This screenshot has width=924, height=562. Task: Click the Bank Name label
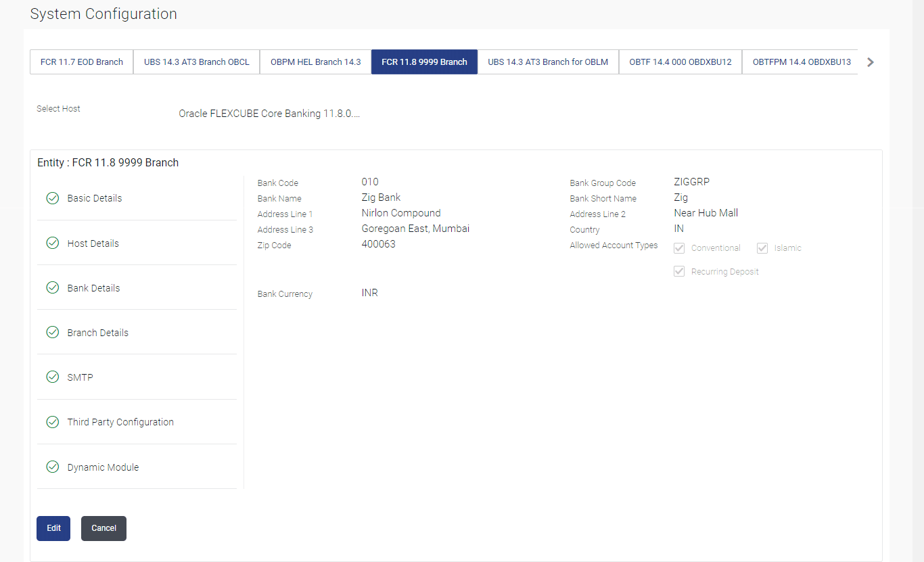(x=279, y=199)
